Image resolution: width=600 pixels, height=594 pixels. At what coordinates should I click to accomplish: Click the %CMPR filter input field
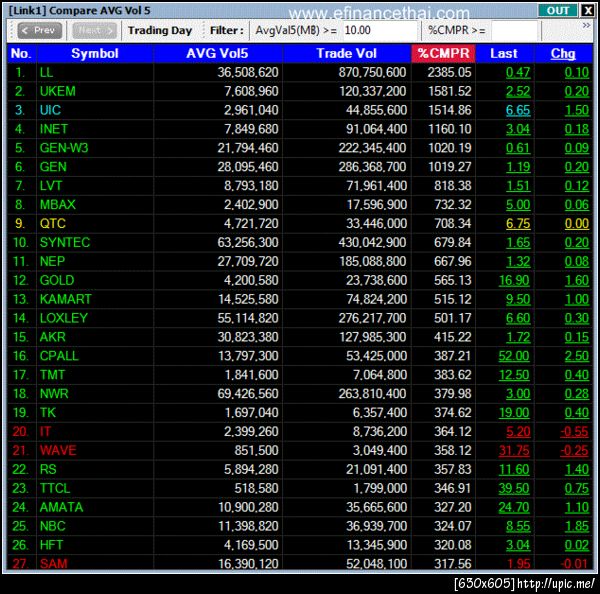click(x=516, y=30)
